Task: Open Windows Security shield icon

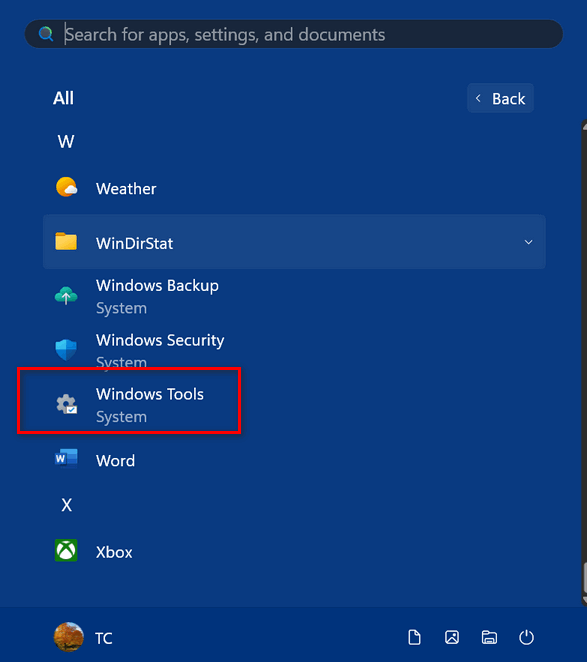Action: 66,350
